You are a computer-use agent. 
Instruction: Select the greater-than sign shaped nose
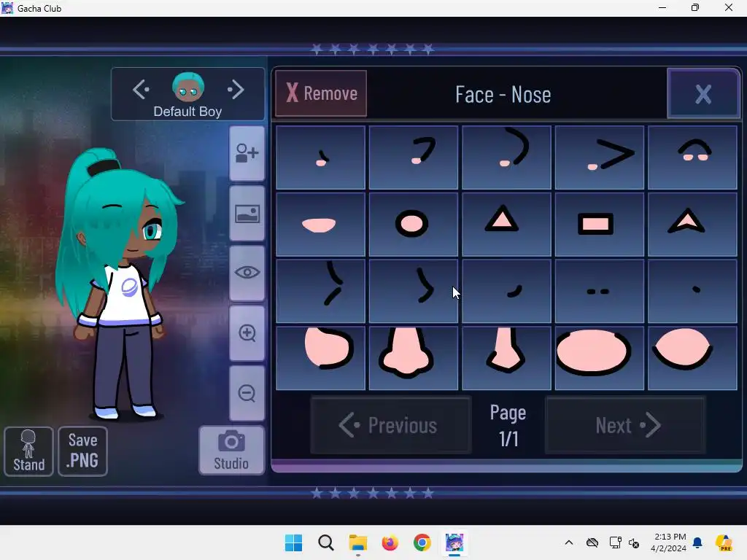tap(600, 157)
